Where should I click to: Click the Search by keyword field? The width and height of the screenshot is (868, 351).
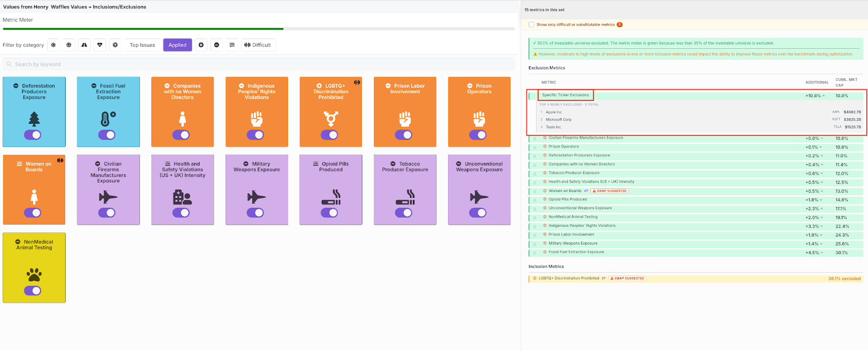[258, 64]
